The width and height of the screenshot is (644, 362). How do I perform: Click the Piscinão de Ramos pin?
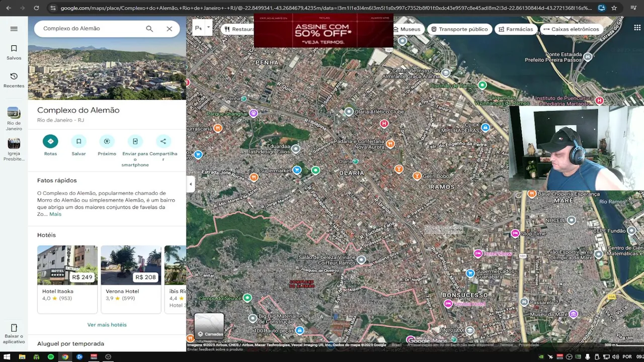coord(482,85)
